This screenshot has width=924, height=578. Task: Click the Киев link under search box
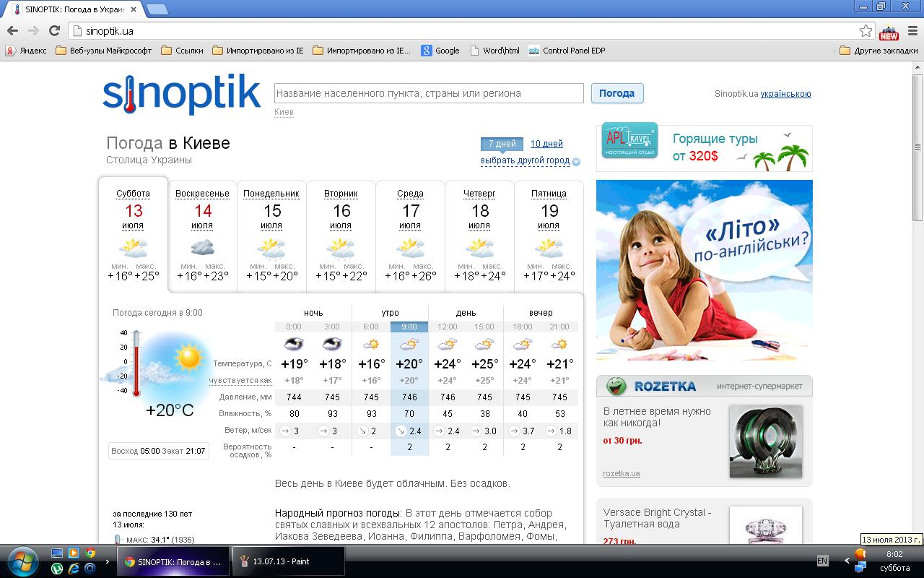(x=284, y=112)
